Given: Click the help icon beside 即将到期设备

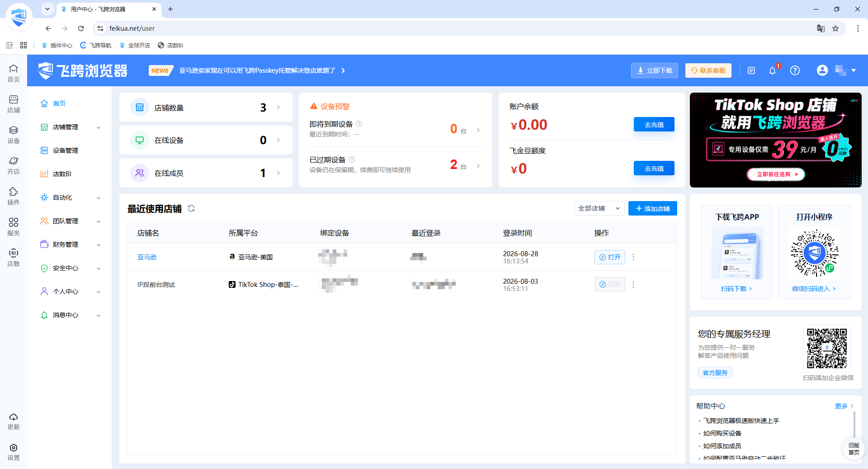Looking at the screenshot, I should pos(359,124).
